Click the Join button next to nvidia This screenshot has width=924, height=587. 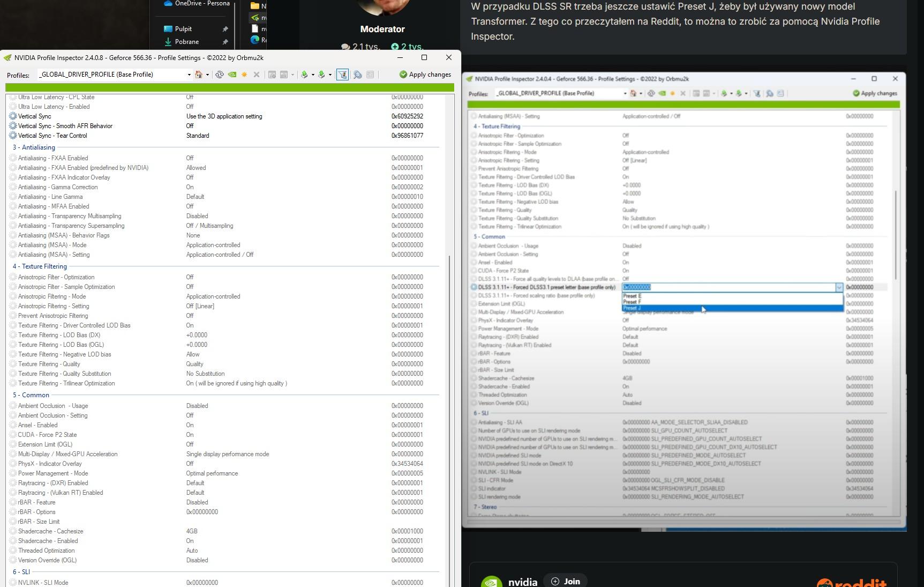click(x=565, y=581)
